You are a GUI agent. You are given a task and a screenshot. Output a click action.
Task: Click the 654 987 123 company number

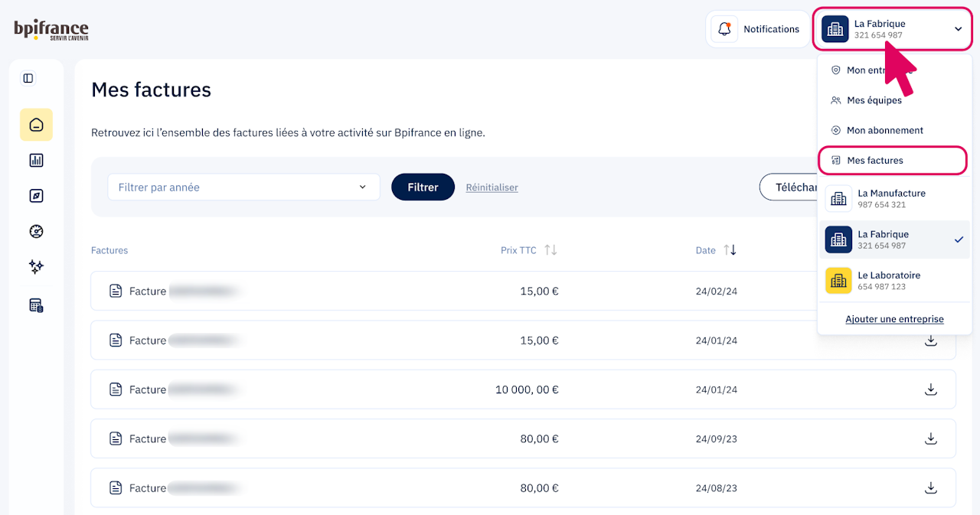pyautogui.click(x=881, y=287)
